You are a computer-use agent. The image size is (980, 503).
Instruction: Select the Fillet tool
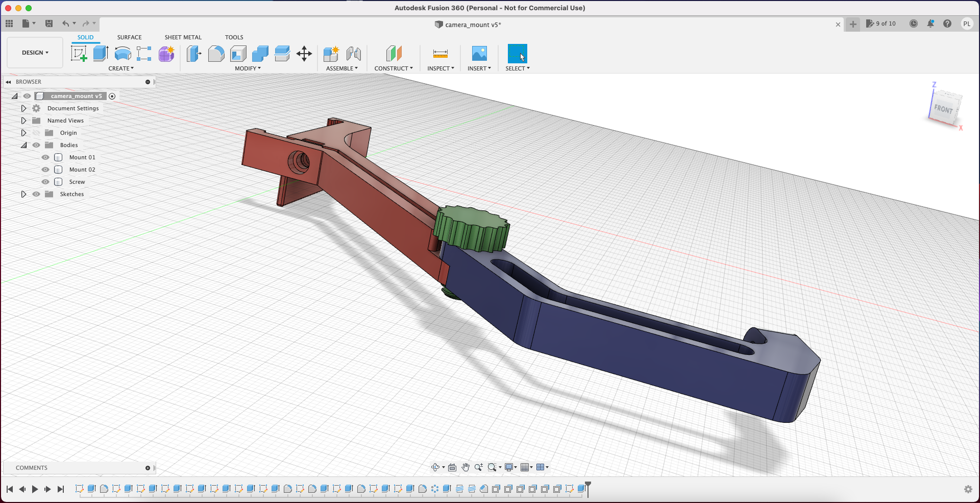(x=216, y=53)
